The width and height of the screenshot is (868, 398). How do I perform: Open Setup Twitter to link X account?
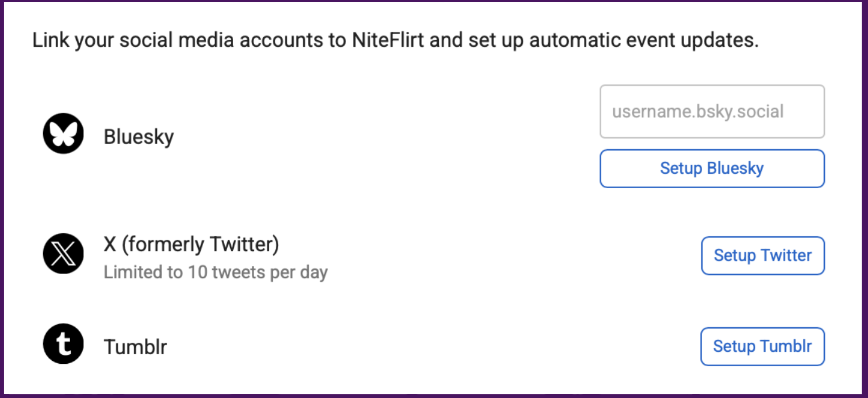tap(763, 256)
